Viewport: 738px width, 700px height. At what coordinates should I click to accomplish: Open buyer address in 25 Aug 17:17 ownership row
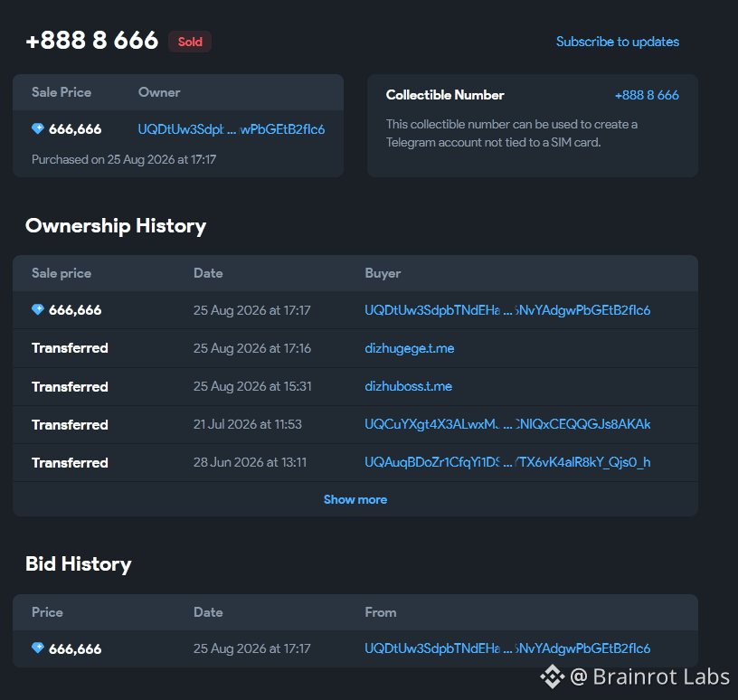point(507,310)
